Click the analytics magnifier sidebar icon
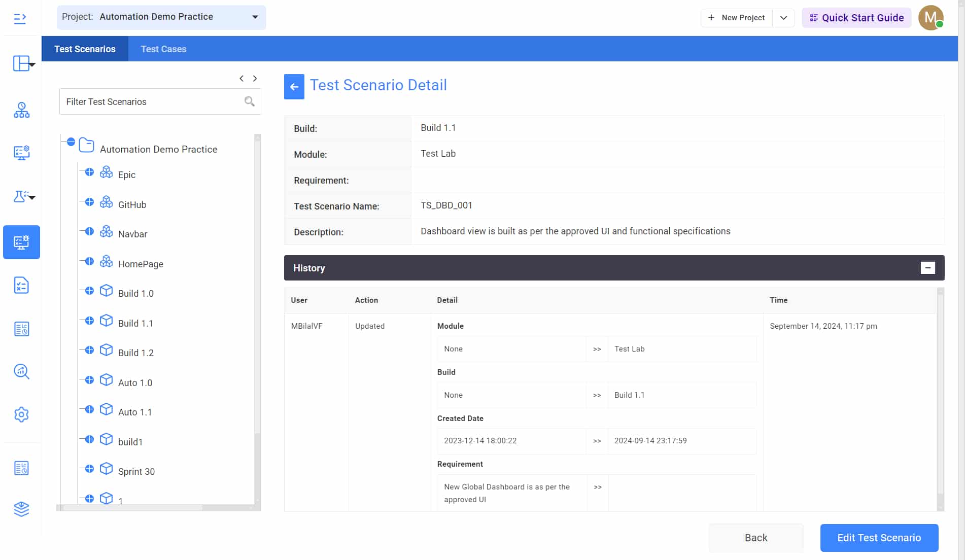 (21, 371)
